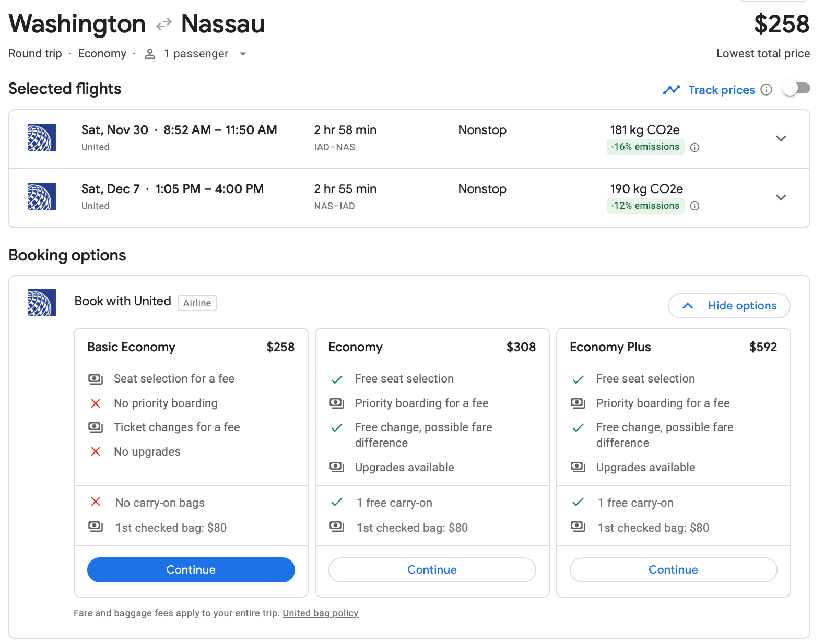Continue with Economy Plus for $592

[673, 570]
